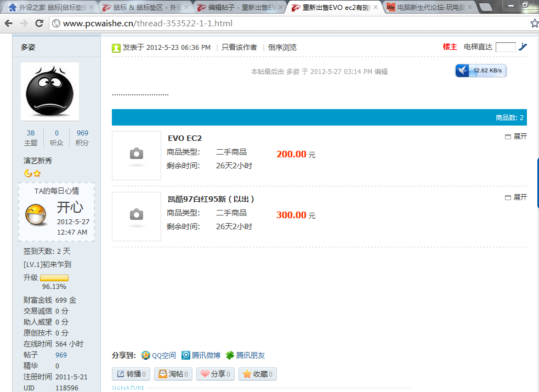Click the browser forward arrow
539x392 pixels.
tap(24, 24)
